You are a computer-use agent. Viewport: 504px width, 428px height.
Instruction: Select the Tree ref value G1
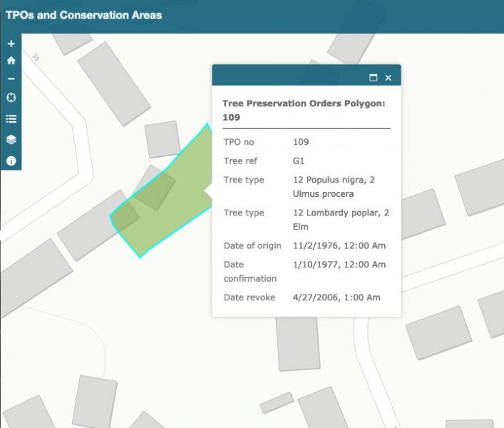pyautogui.click(x=300, y=161)
